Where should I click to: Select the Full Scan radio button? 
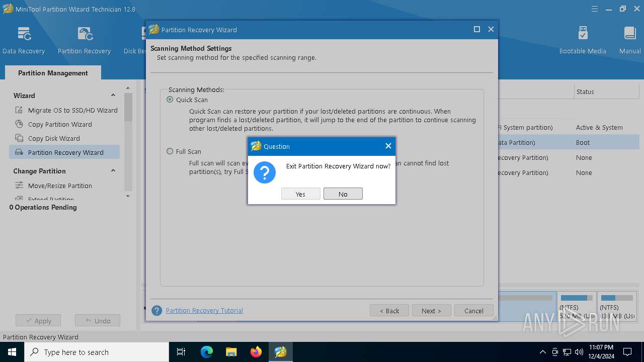pyautogui.click(x=170, y=151)
